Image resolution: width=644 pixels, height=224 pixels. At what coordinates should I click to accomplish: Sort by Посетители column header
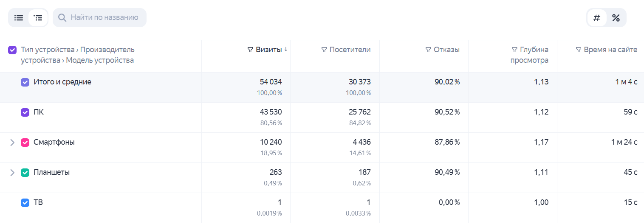coord(350,50)
